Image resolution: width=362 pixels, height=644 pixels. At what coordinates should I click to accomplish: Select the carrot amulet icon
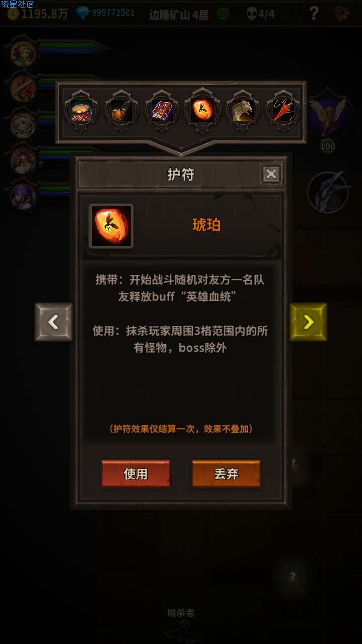(x=283, y=111)
